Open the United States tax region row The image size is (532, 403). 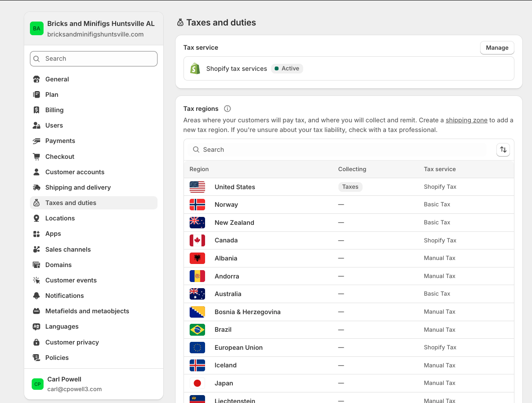[x=349, y=187]
